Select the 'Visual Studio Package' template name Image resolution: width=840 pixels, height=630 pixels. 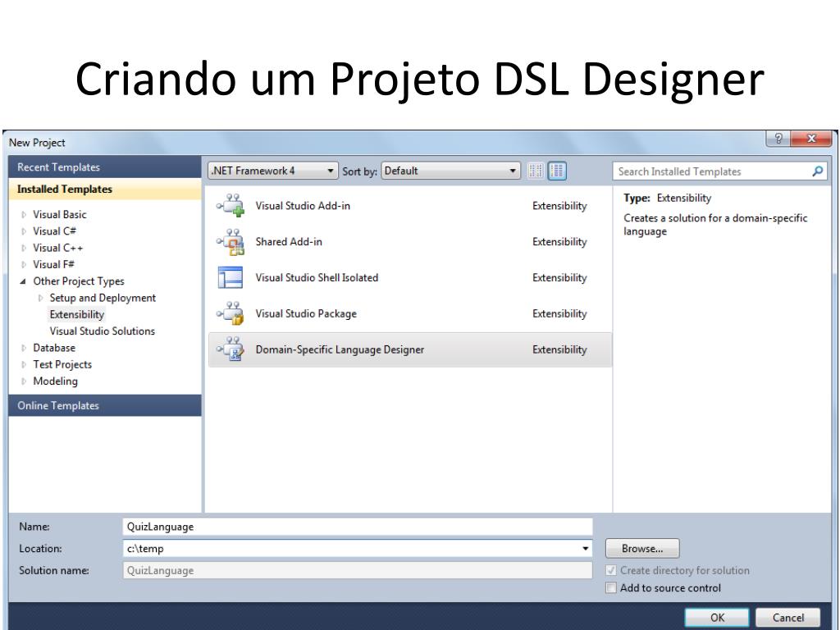(306, 313)
